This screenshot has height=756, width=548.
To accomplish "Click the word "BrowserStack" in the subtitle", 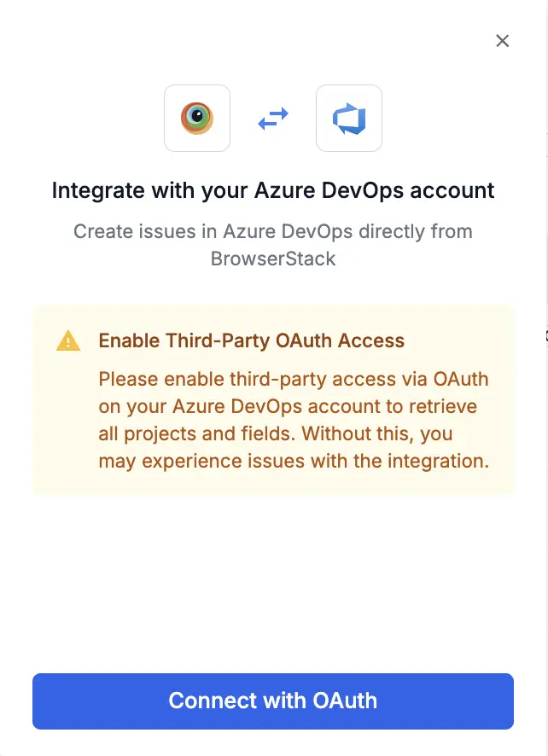I will [273, 259].
